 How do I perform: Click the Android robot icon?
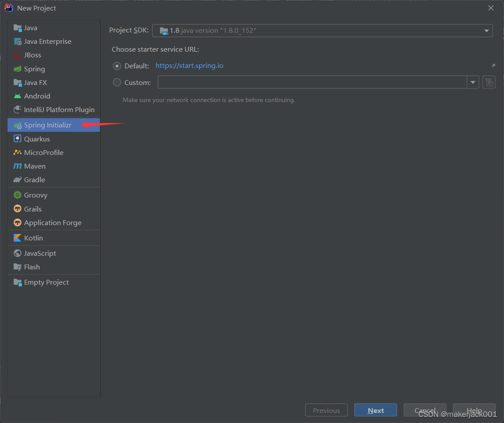[x=18, y=96]
